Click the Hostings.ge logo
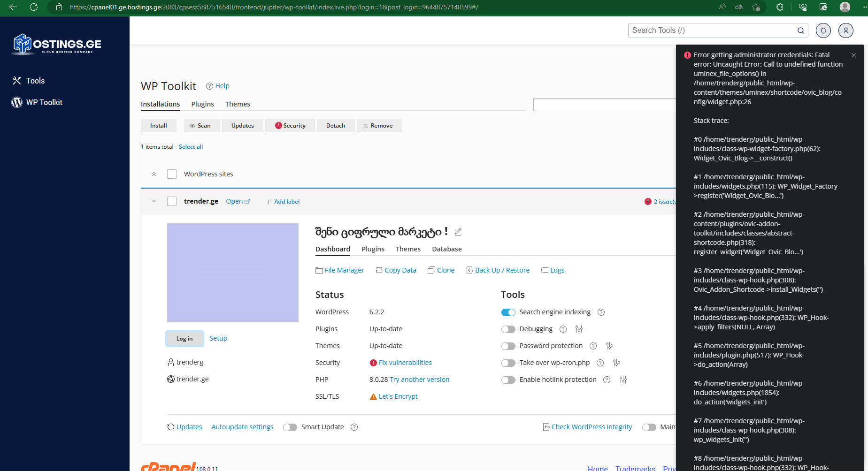Image resolution: width=868 pixels, height=471 pixels. (57, 44)
